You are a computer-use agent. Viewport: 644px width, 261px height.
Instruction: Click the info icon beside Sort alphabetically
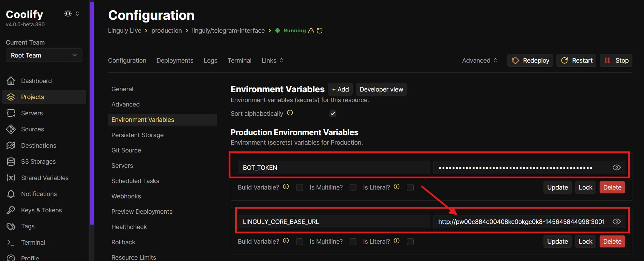(290, 113)
